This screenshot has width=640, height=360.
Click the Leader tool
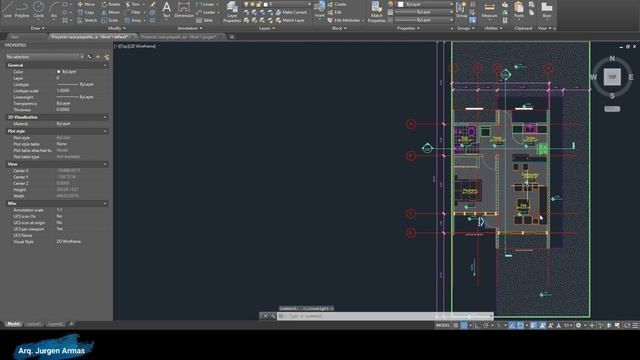pos(206,12)
